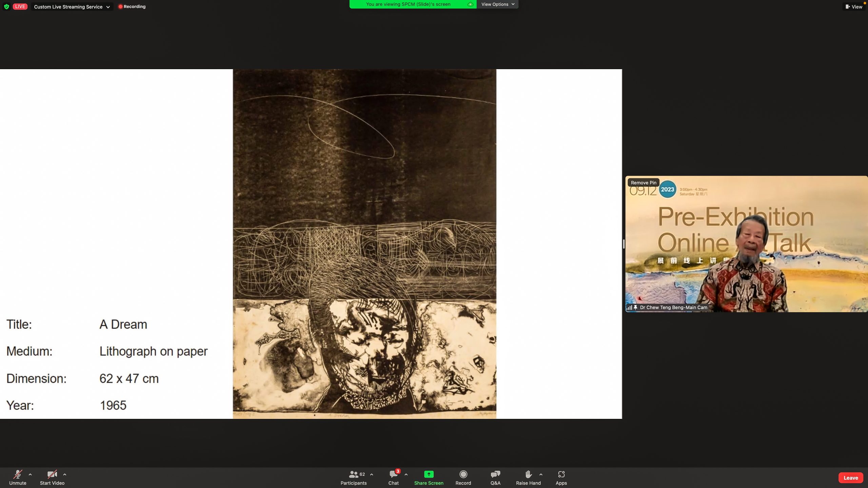Click the Raise Hand icon
Image resolution: width=868 pixels, height=488 pixels.
pos(528,474)
